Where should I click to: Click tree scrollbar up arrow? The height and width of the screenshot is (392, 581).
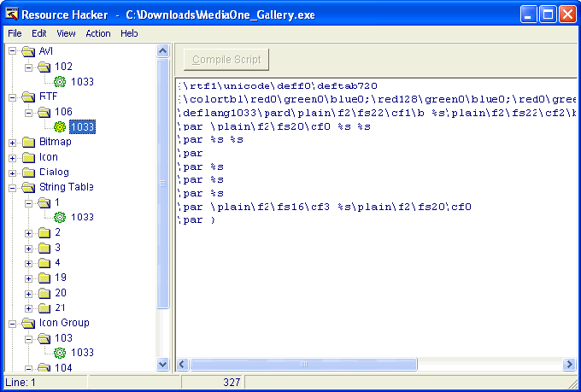(x=162, y=50)
